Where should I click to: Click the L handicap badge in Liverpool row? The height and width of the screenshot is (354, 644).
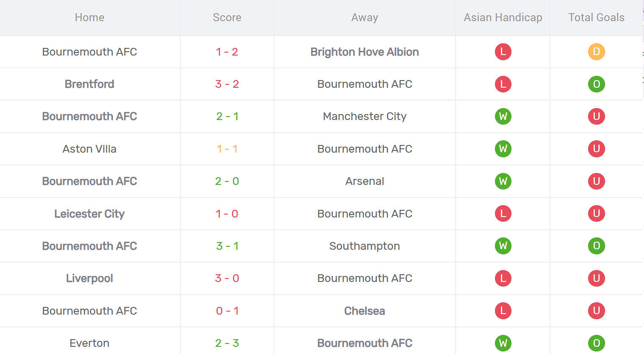[x=503, y=278]
